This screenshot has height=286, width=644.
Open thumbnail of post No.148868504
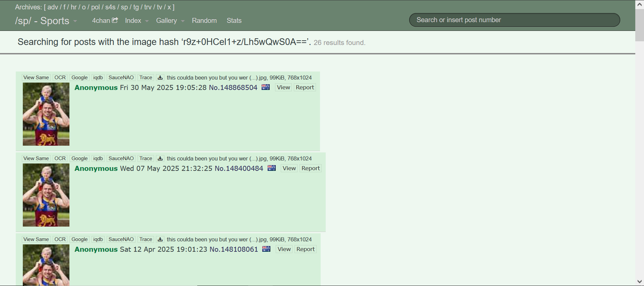pyautogui.click(x=46, y=114)
